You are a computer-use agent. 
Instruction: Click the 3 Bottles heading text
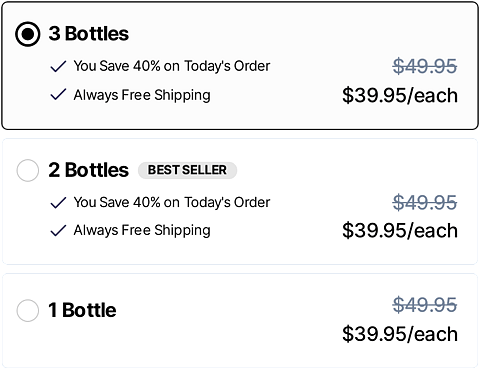[x=89, y=34]
